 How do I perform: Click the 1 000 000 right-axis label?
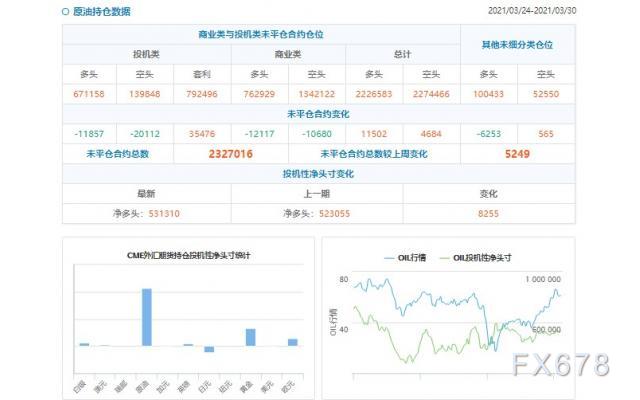click(543, 280)
